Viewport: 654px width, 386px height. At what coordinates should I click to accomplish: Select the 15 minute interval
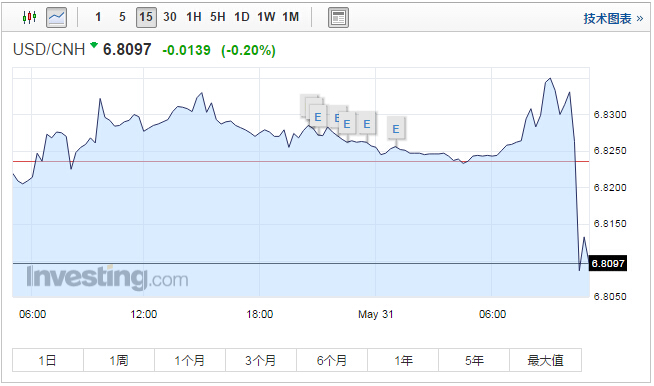[146, 17]
